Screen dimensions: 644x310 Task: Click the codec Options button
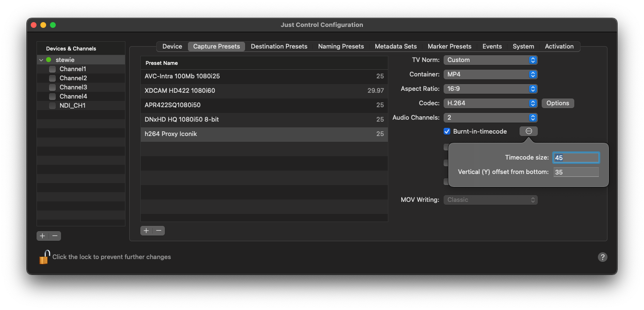[x=558, y=103]
